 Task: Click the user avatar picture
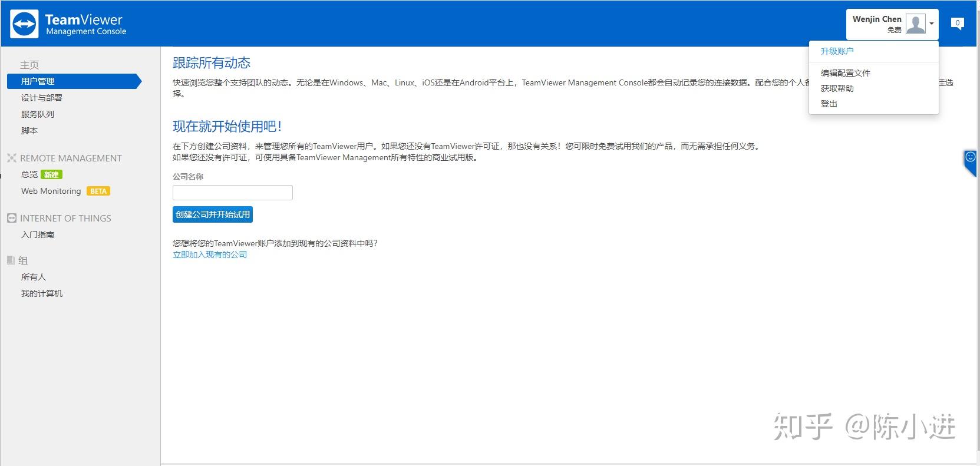(916, 24)
